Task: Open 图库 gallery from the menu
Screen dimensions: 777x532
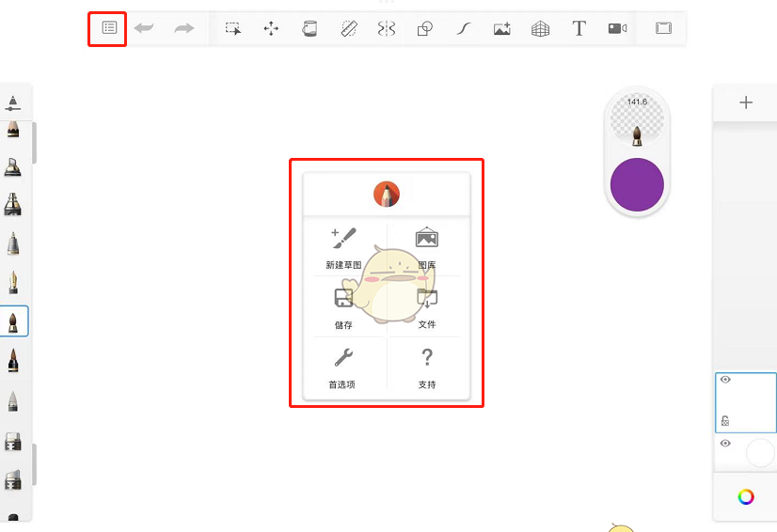Action: point(427,249)
